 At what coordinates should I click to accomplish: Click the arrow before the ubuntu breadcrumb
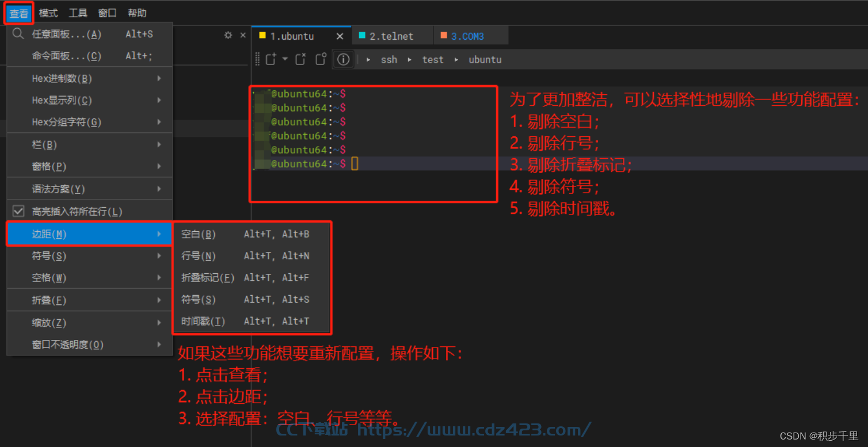point(456,59)
